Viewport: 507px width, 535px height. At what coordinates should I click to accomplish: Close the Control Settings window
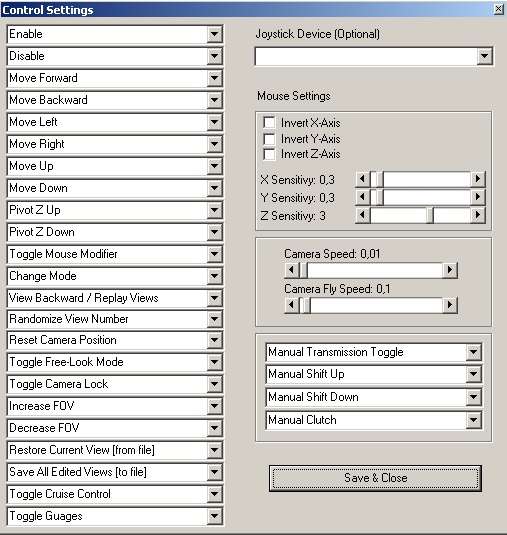(498, 9)
